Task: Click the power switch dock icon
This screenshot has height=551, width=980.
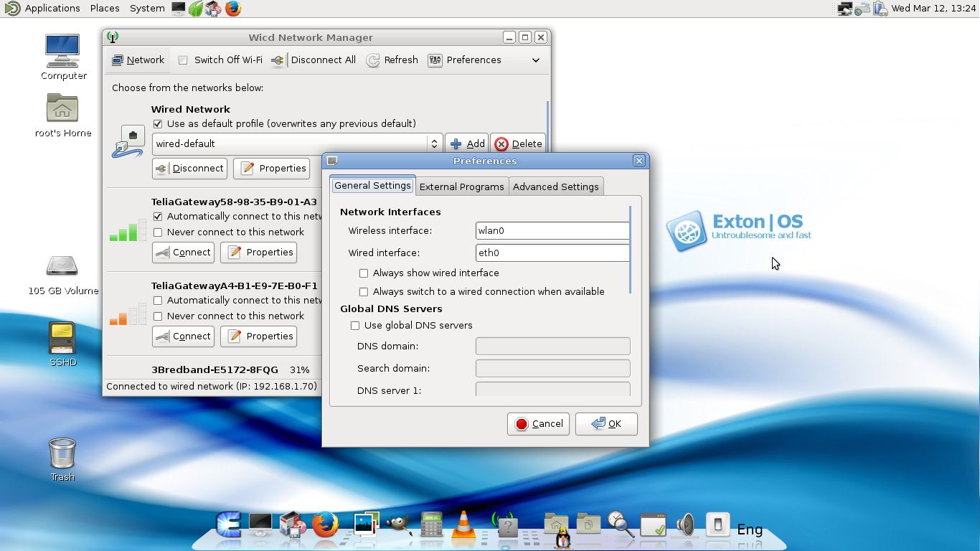Action: 717,525
